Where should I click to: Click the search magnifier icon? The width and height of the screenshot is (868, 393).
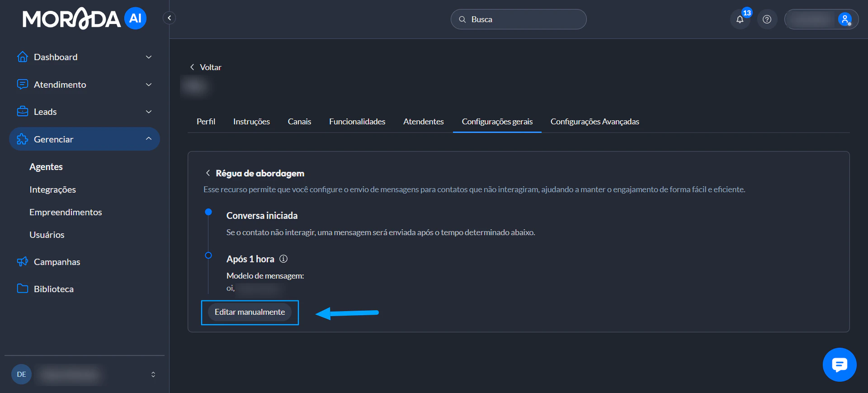coord(462,19)
